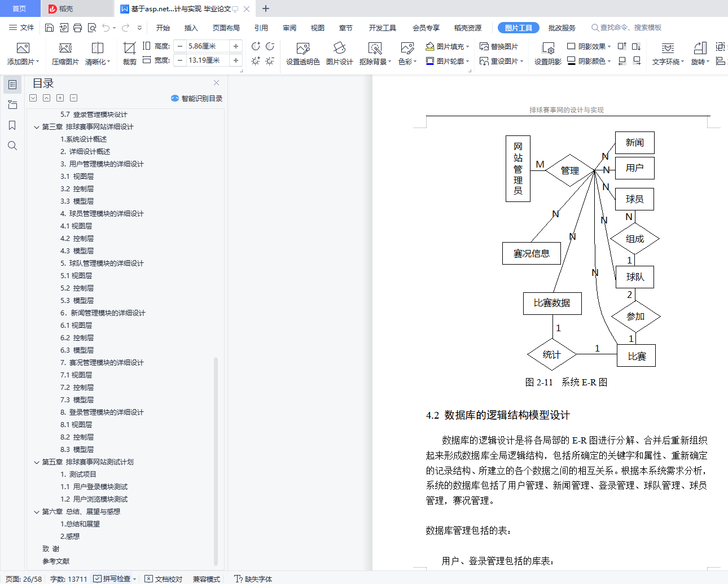Viewport: 728px width, 584px height.
Task: Collapse the 第三章 排球赛事网站详细设计 chapter
Action: pyautogui.click(x=37, y=127)
